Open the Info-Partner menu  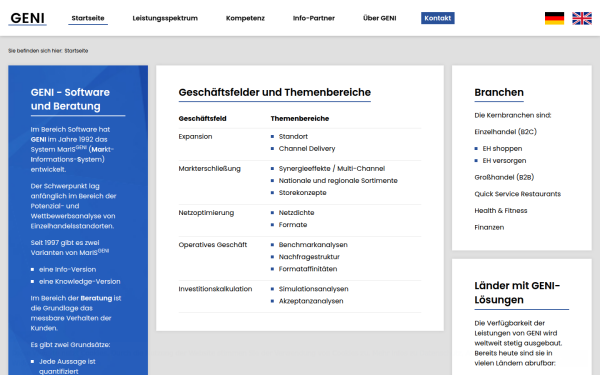coord(313,18)
